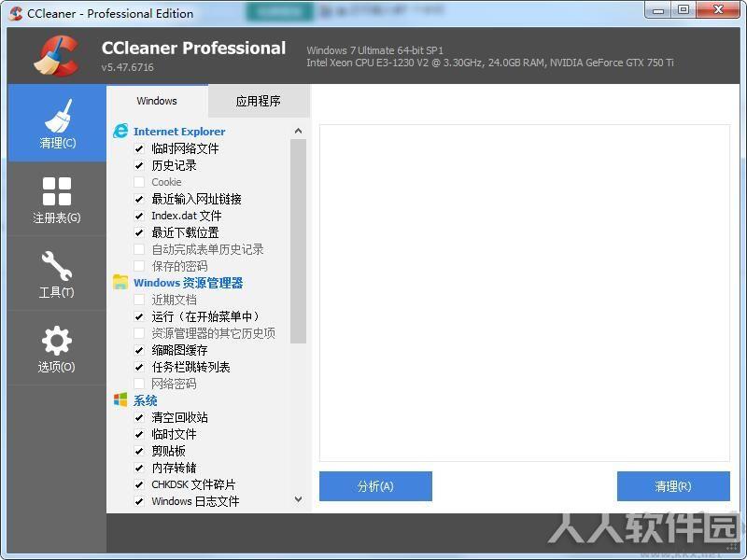
Task: Maximize the CCleaner window
Action: 684,10
